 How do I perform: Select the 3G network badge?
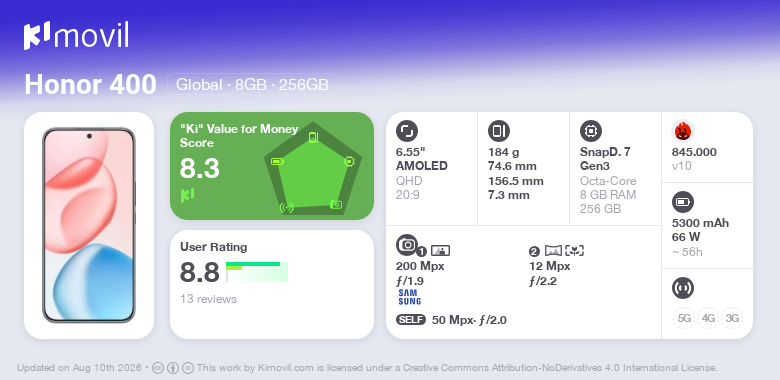click(x=732, y=318)
